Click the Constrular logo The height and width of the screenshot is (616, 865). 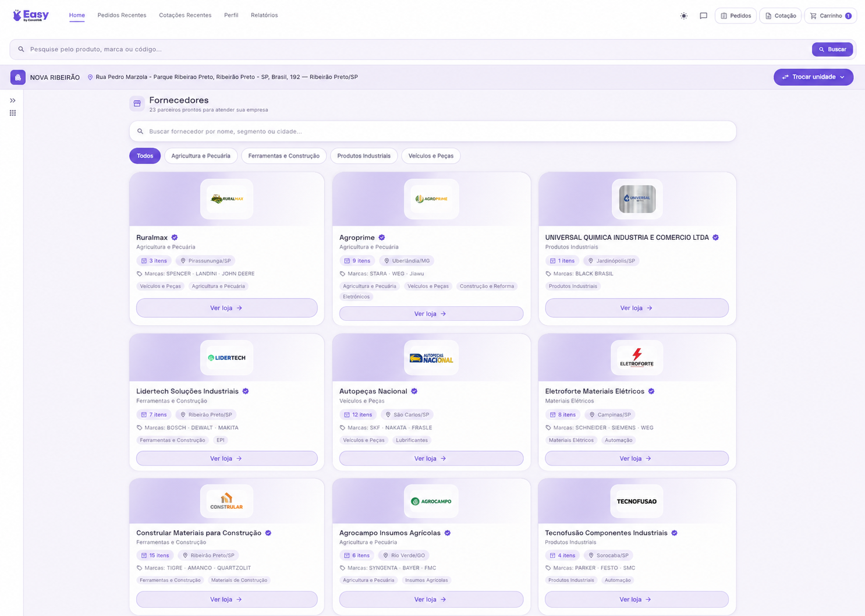(x=226, y=501)
